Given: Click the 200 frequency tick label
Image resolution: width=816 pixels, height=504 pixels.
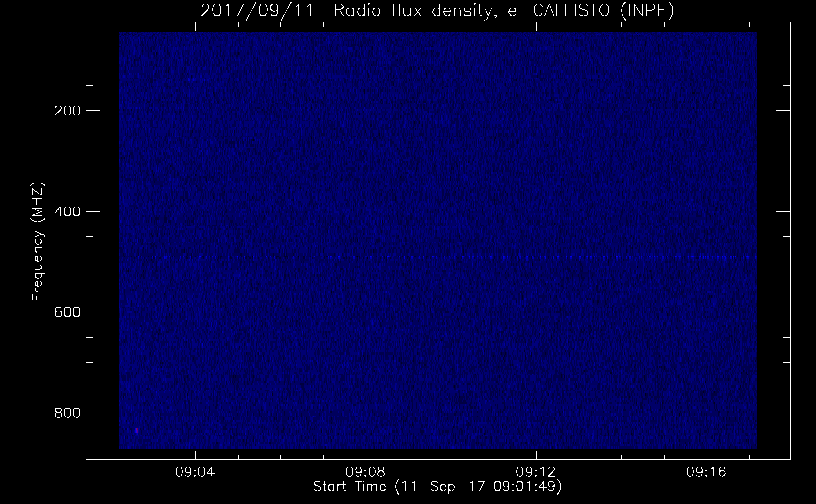Looking at the screenshot, I should pyautogui.click(x=67, y=110).
